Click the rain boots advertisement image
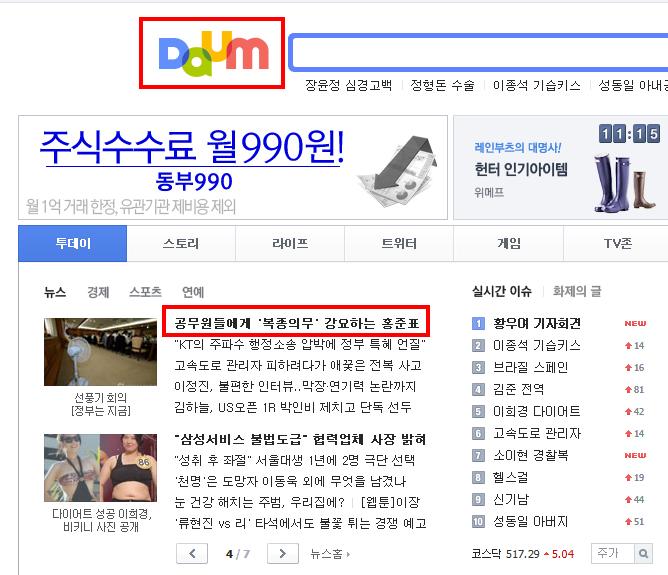 625,183
